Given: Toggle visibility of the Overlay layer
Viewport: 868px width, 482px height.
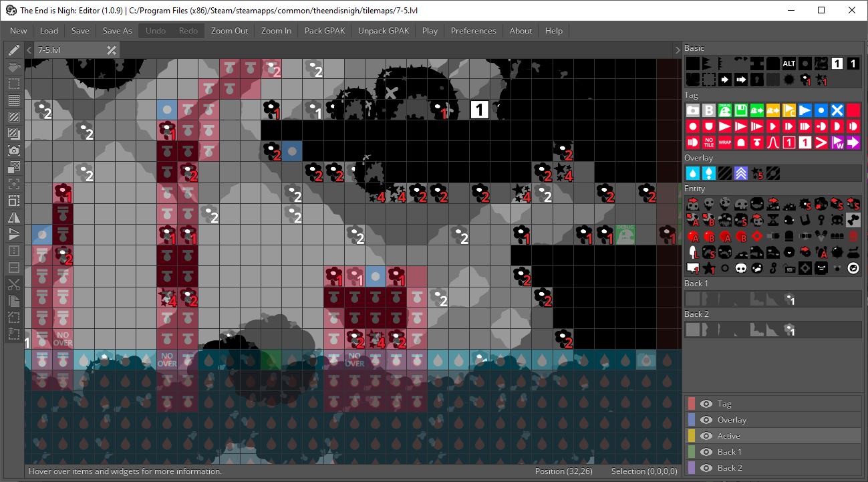Looking at the screenshot, I should [x=706, y=420].
